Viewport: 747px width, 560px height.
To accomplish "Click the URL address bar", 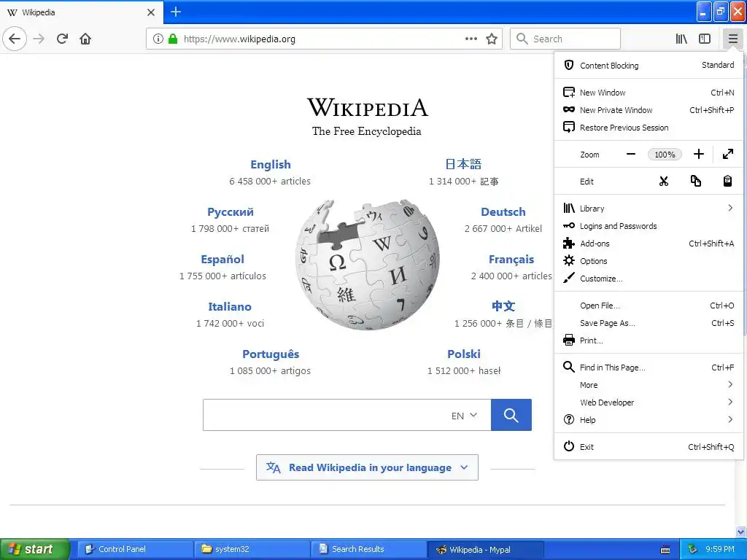I will (324, 39).
